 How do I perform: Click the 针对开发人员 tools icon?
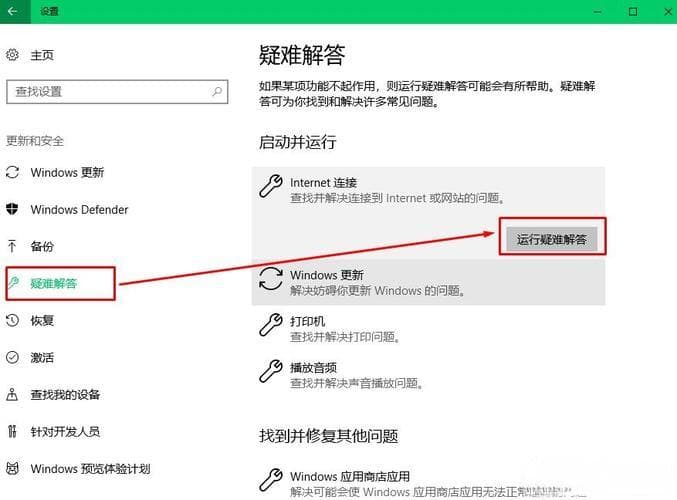pyautogui.click(x=12, y=431)
